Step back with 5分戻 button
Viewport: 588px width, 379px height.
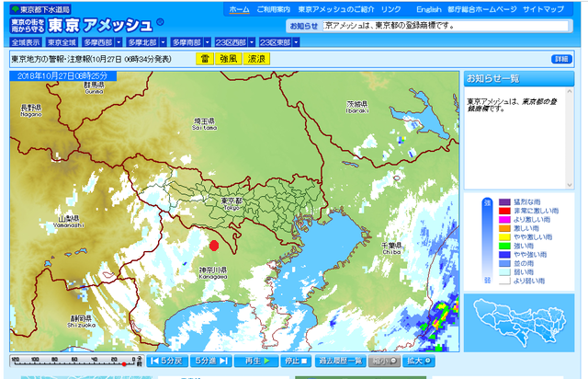[167, 361]
